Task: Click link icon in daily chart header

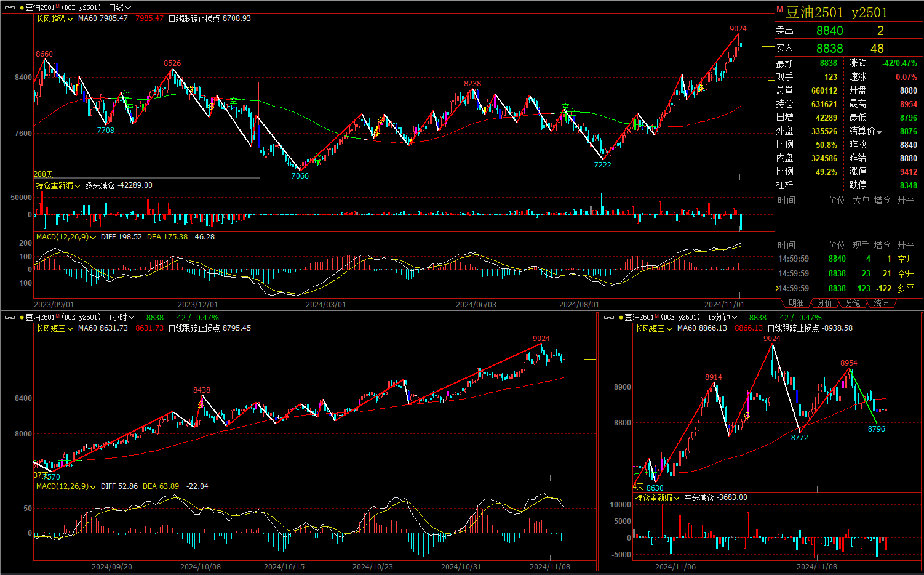Action: (10, 7)
